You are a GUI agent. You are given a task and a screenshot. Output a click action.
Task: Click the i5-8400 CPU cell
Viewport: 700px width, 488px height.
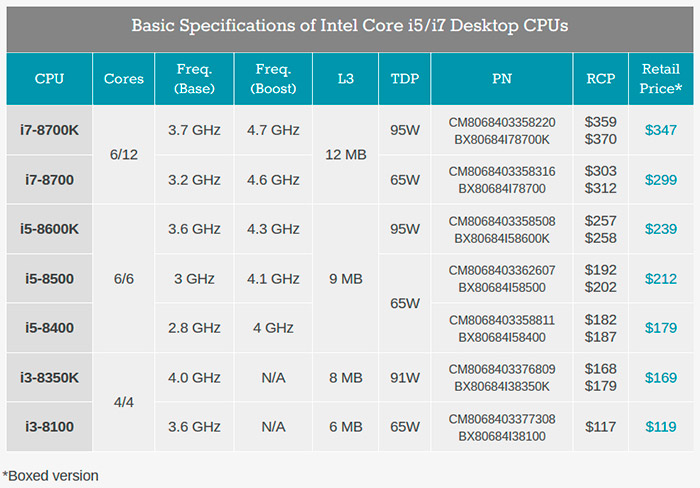49,328
